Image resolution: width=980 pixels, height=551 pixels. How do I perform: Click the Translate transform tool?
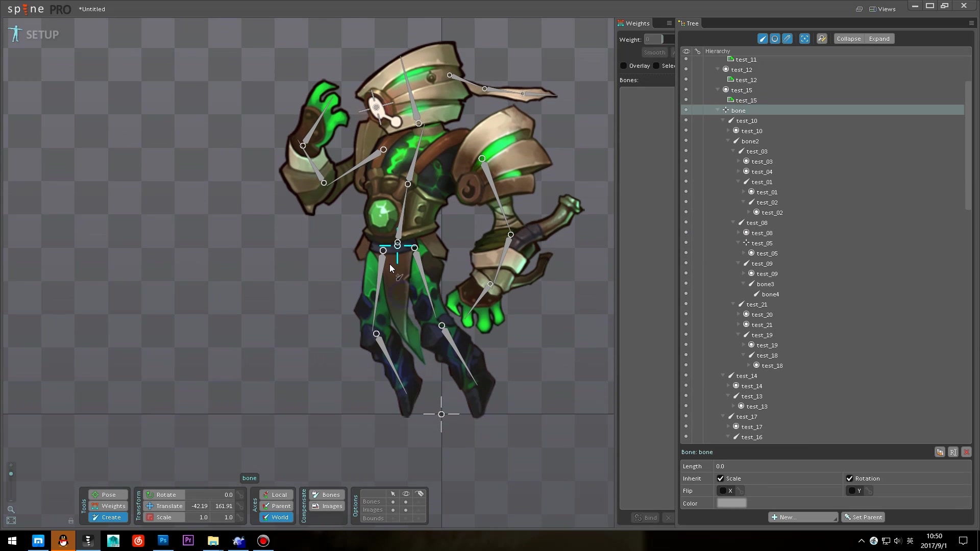pos(165,506)
